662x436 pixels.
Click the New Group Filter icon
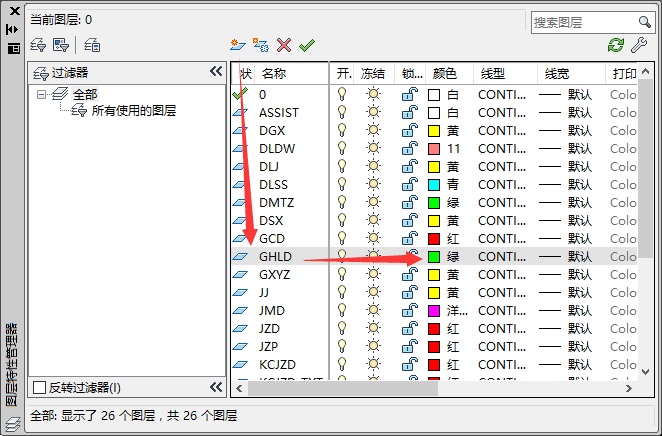(x=61, y=45)
